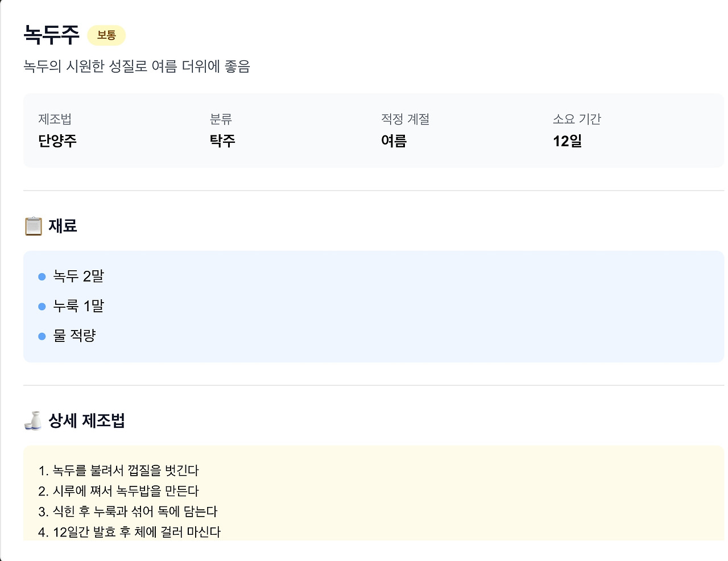Viewport: 728px width, 561px height.
Task: Click step 3 about mixing with 누룩
Action: (x=128, y=511)
